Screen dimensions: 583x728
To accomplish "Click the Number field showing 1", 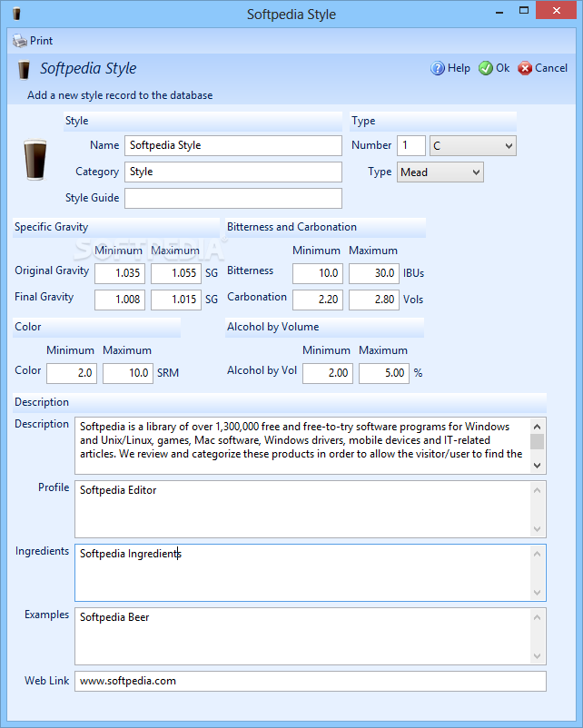I will (x=411, y=146).
